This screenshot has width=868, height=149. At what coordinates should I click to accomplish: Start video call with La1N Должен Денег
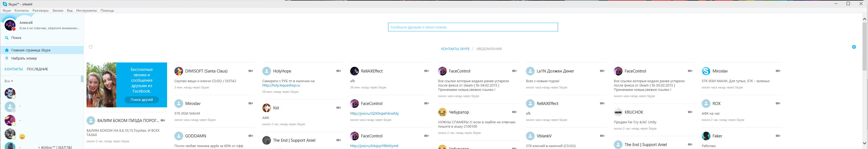point(602,71)
